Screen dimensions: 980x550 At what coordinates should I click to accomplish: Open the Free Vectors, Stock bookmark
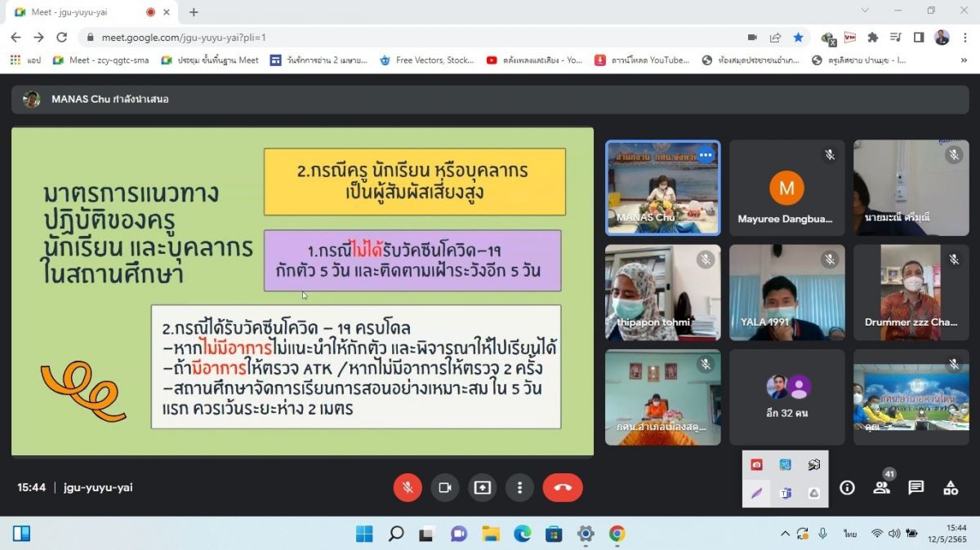(426, 60)
